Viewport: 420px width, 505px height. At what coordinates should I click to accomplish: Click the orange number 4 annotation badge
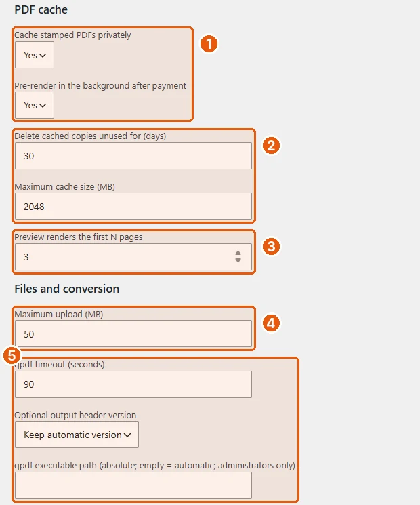[x=271, y=323]
